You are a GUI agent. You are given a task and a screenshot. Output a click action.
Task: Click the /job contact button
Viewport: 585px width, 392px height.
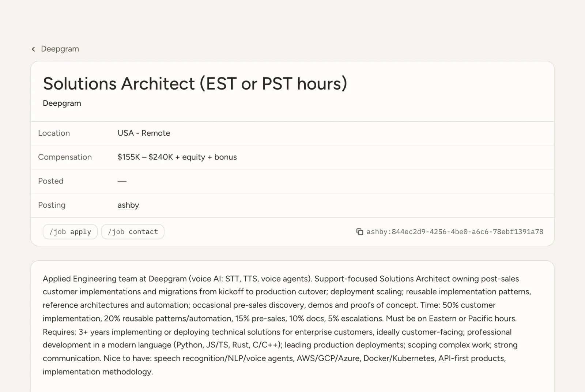pyautogui.click(x=133, y=231)
